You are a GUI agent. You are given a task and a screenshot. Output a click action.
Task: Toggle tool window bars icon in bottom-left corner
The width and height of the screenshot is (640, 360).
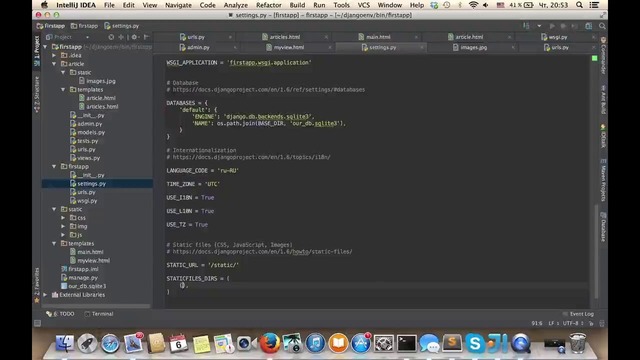click(37, 323)
